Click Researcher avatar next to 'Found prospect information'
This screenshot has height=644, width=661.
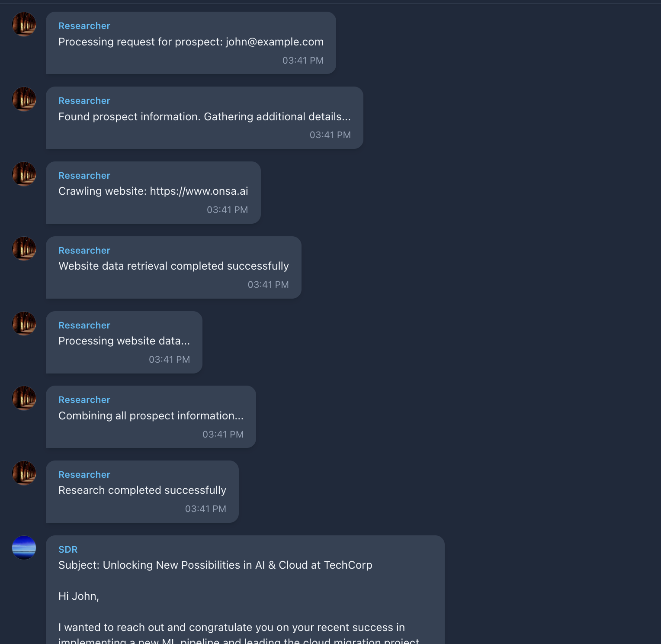[x=24, y=99]
